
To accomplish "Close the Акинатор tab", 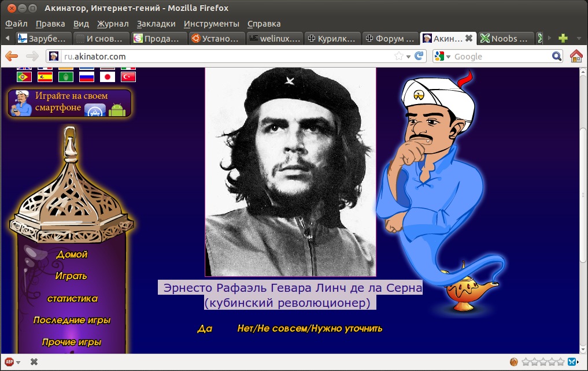I will [x=469, y=38].
